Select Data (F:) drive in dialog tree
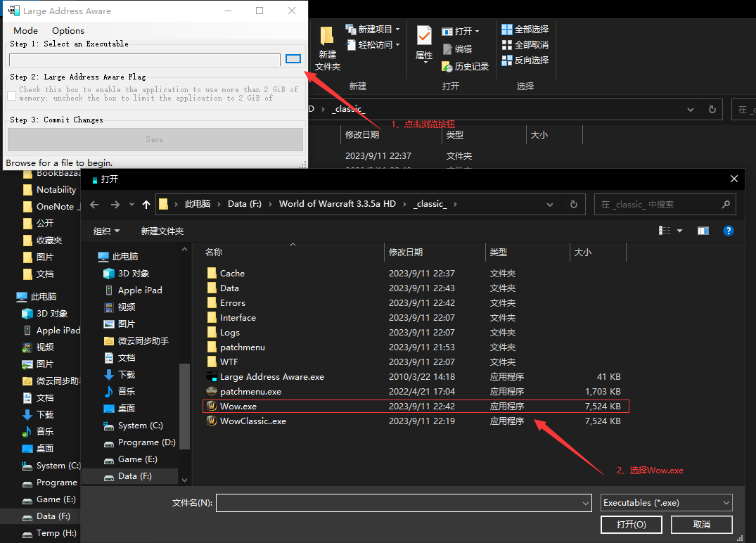The height and width of the screenshot is (543, 756). [x=128, y=476]
